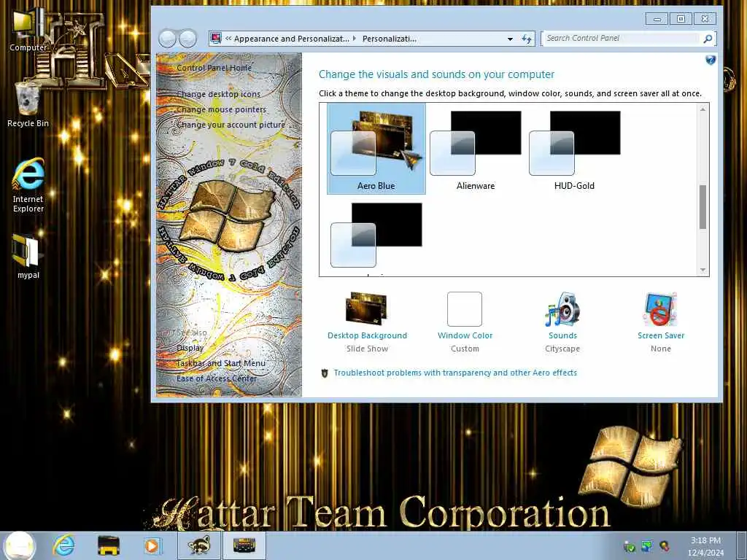Expand the Appearance and Personalization breadcrumb arrow

pyautogui.click(x=355, y=39)
